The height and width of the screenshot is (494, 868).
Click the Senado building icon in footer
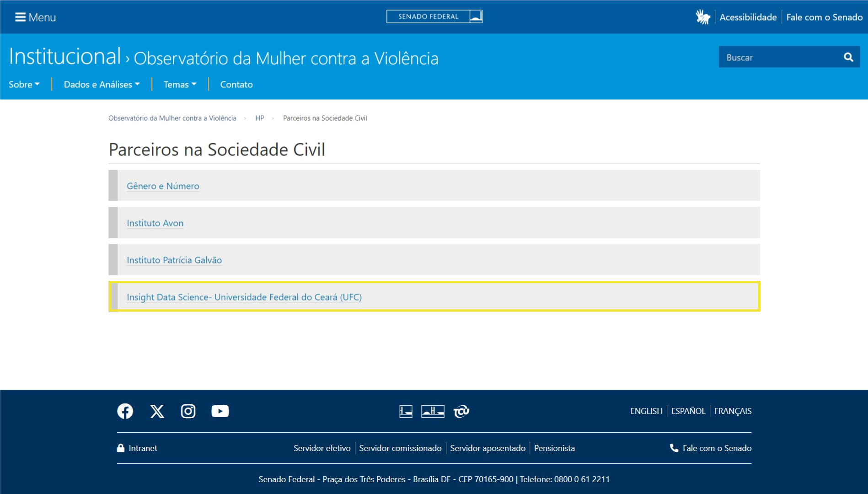click(406, 411)
